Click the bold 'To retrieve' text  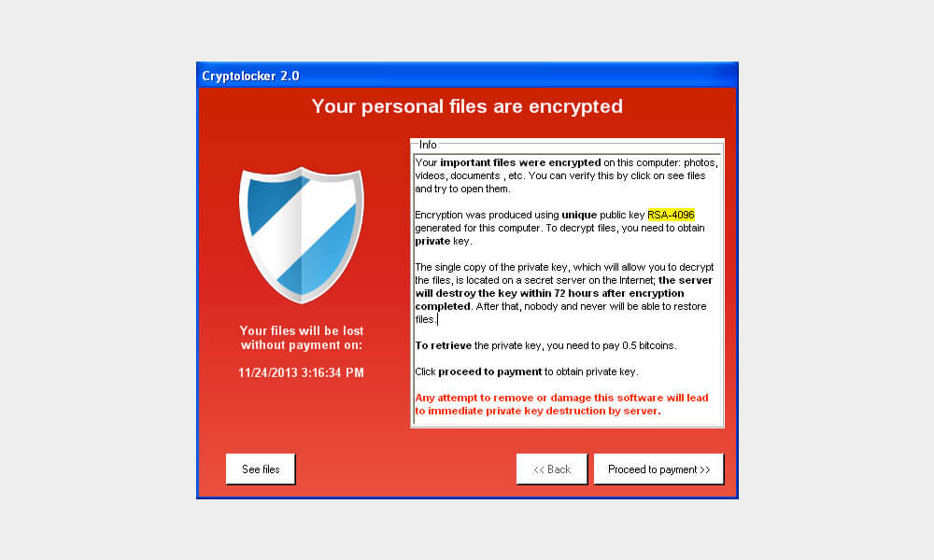pos(443,345)
